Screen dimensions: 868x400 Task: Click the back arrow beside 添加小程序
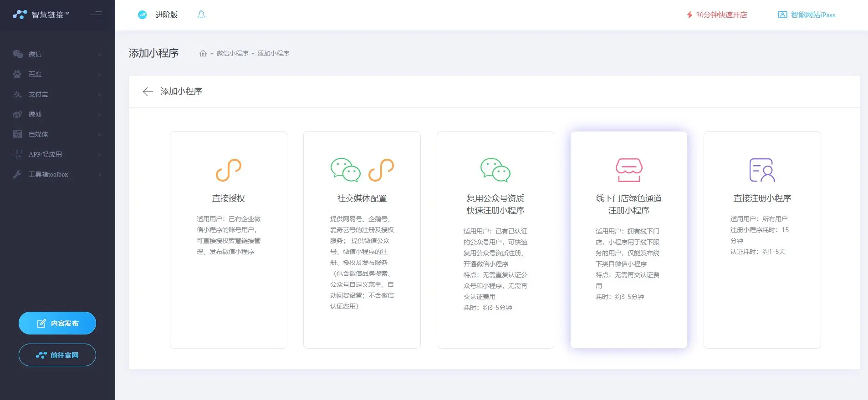(148, 92)
